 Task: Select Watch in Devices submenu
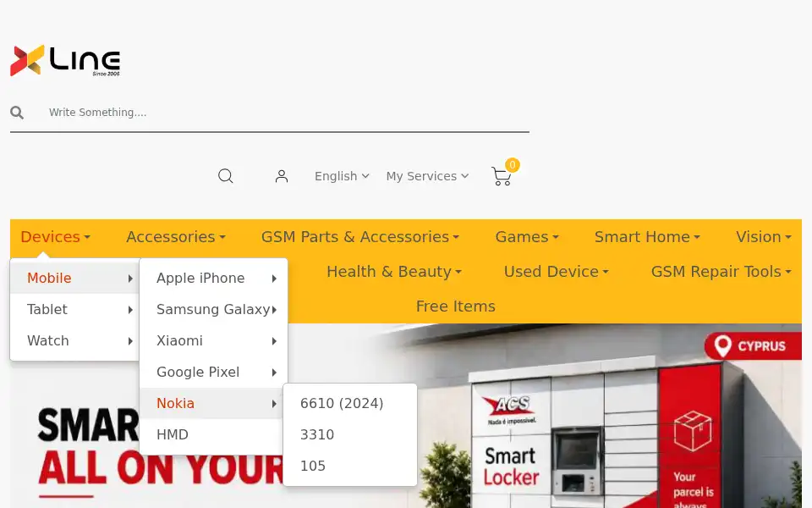coord(75,340)
